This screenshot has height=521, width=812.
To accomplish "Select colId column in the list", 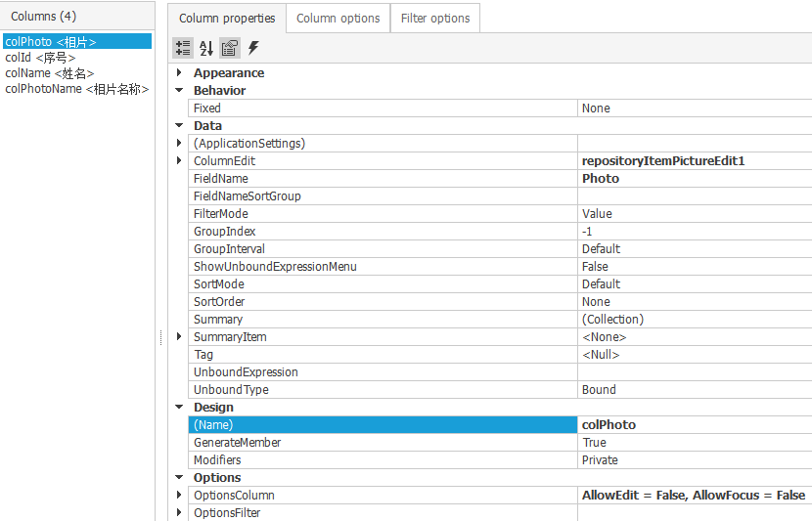I will click(x=40, y=58).
